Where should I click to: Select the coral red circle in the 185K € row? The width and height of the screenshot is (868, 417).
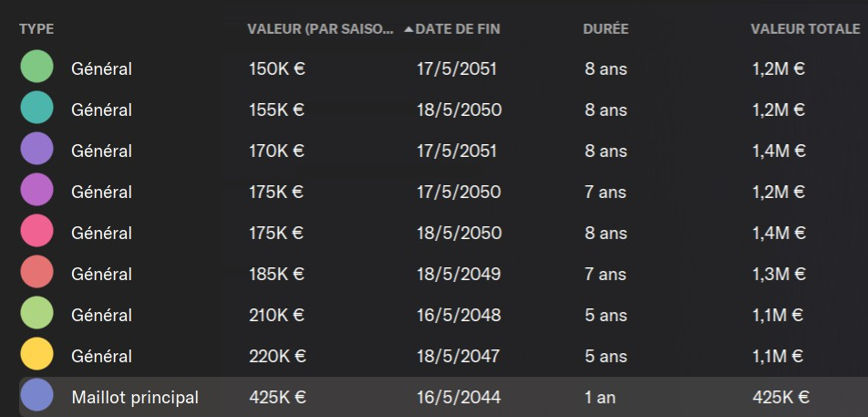point(36,274)
